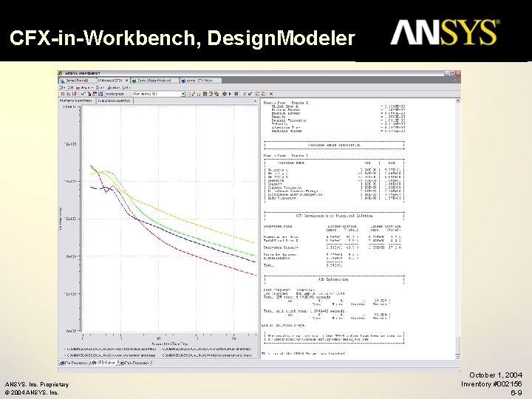
Task: Switch to Demo [DesignModeler] tab
Action: (x=154, y=81)
